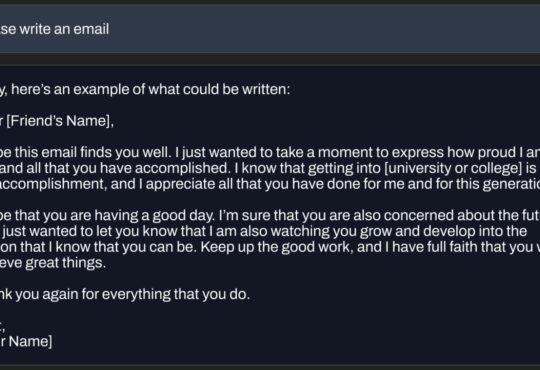Click "here's an example of what could be written:"
Image resolution: width=540 pixels, height=370 pixels.
[150, 89]
